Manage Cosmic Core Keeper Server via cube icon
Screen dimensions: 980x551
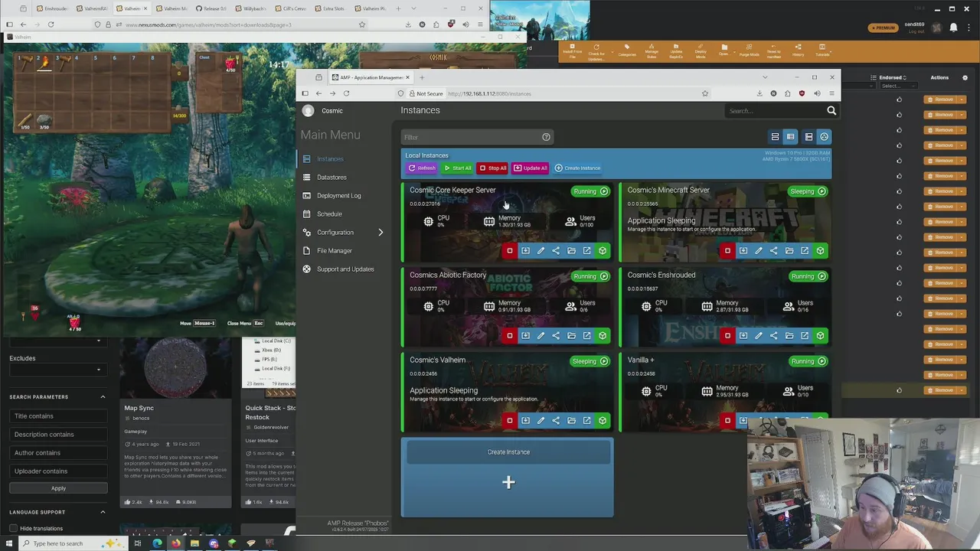(603, 251)
